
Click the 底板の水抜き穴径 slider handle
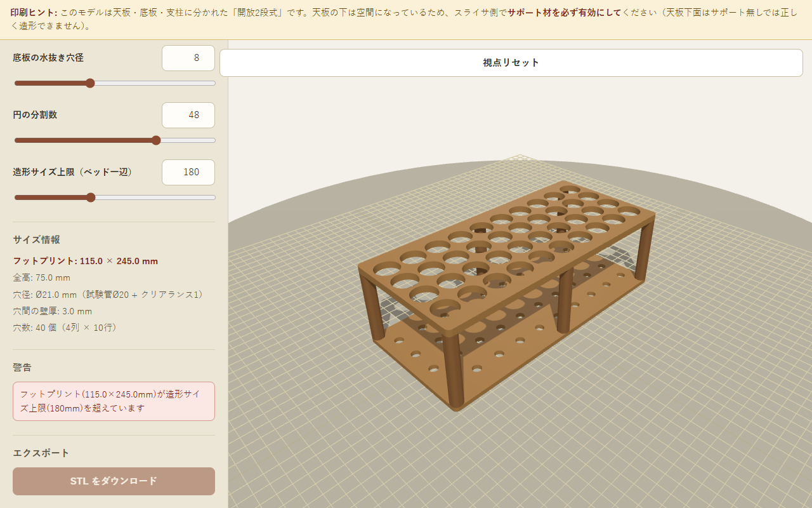tap(90, 83)
